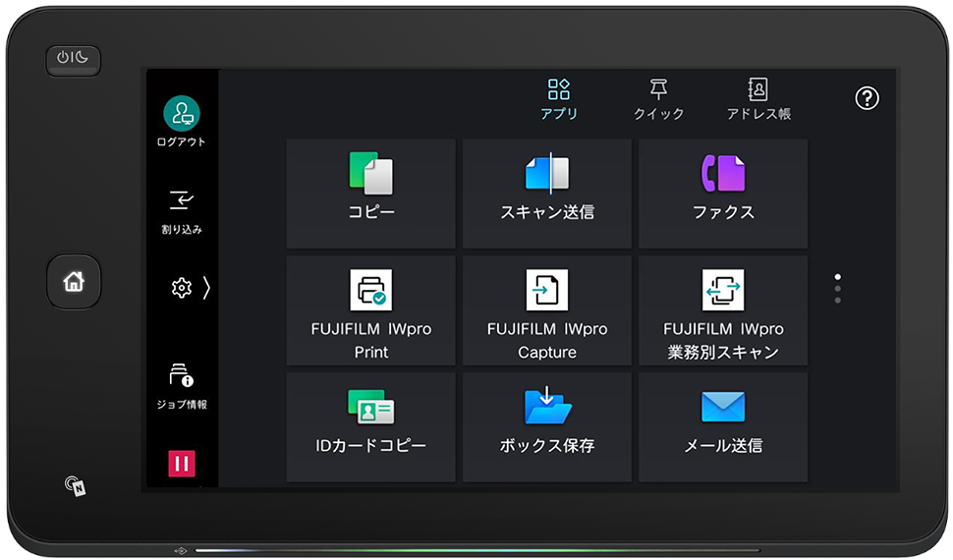This screenshot has width=953, height=560.
Task: Open the ボックス保存 box save app
Action: 547,427
